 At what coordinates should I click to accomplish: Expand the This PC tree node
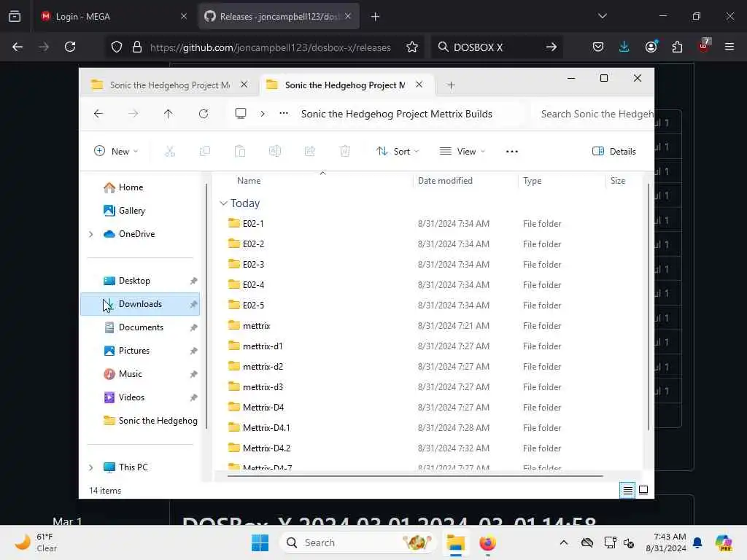coord(91,467)
